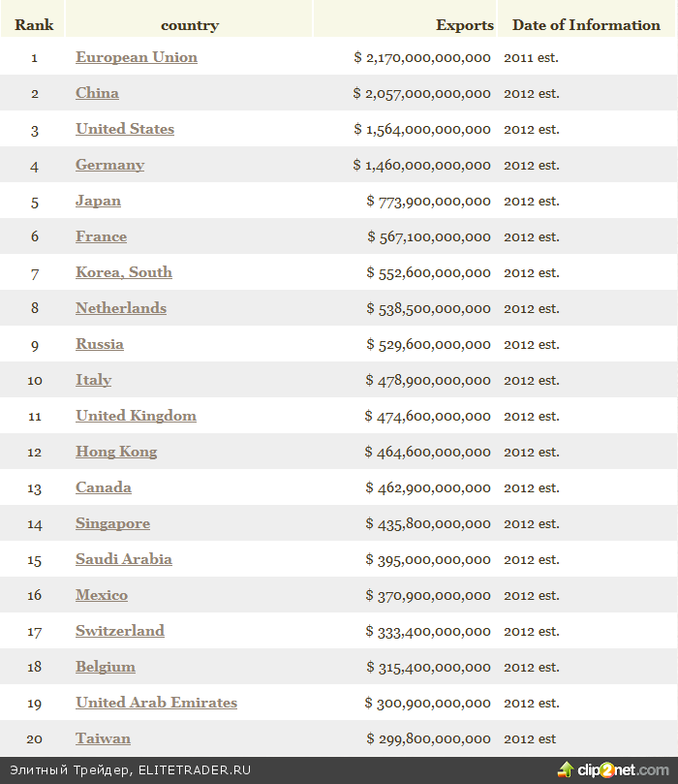The height and width of the screenshot is (784, 678).
Task: Open the United Kingdom link
Action: coord(136,416)
